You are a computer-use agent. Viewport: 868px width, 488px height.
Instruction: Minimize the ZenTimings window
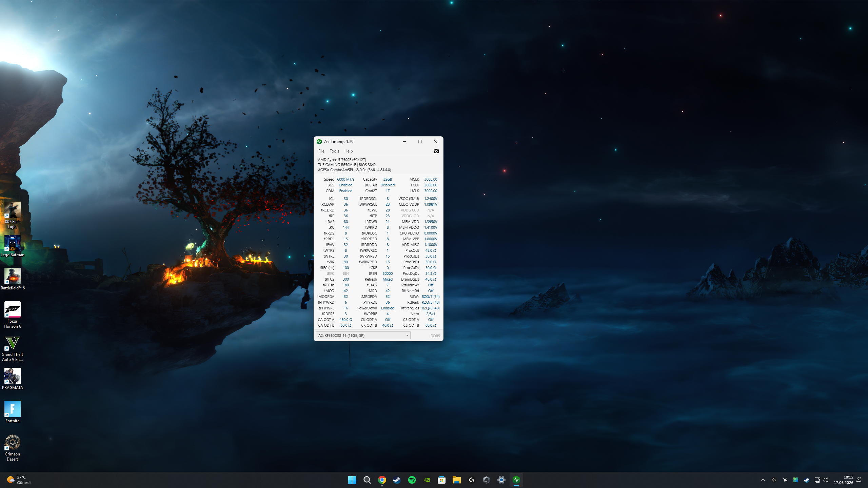(x=405, y=142)
